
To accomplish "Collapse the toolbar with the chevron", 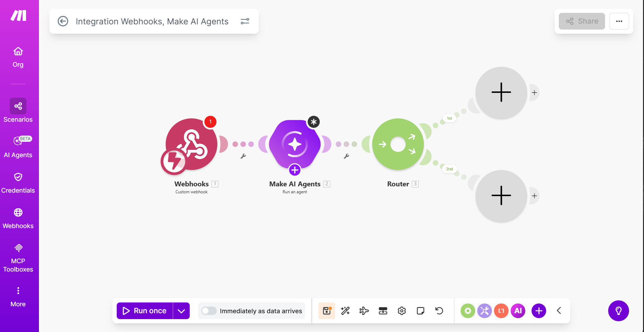I will [x=559, y=311].
